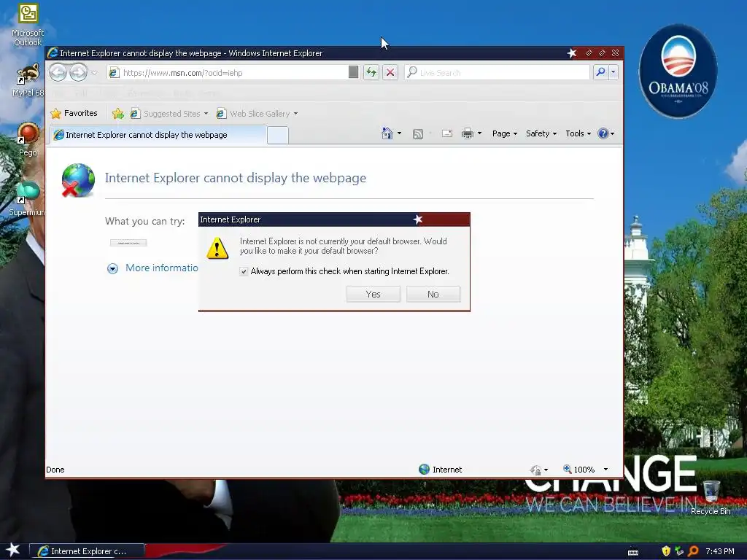Screen dimensions: 747x560
Task: Click the orange magnifier tray icon
Action: (693, 551)
